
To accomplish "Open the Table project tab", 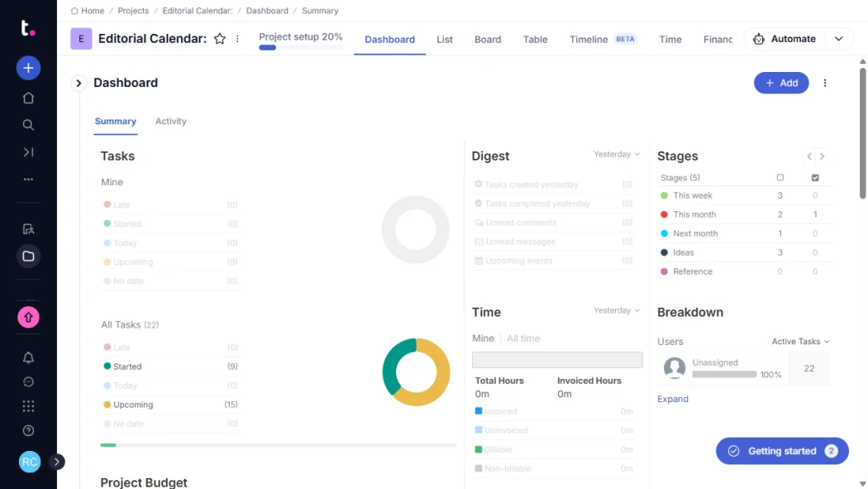I will pos(536,40).
